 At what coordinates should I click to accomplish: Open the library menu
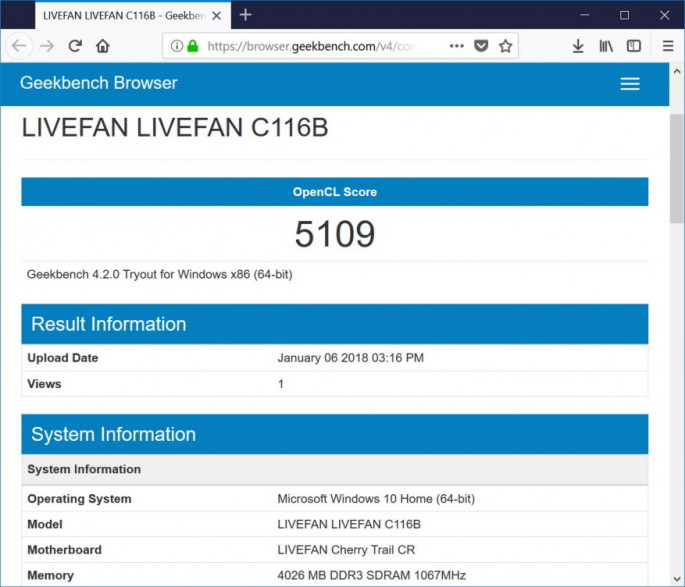[x=606, y=45]
